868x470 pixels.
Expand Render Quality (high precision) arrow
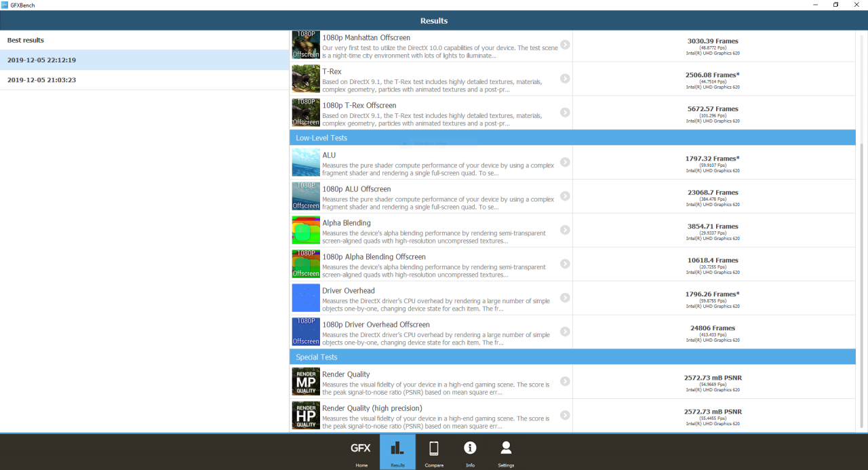click(x=565, y=415)
